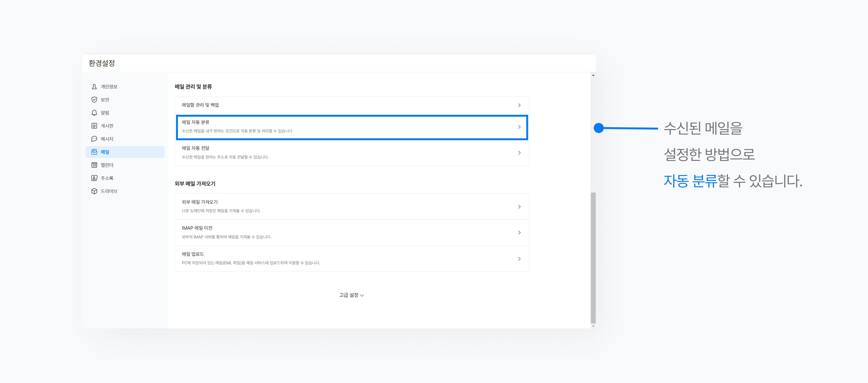
Task: Click the 알림 bell icon
Action: coord(94,112)
